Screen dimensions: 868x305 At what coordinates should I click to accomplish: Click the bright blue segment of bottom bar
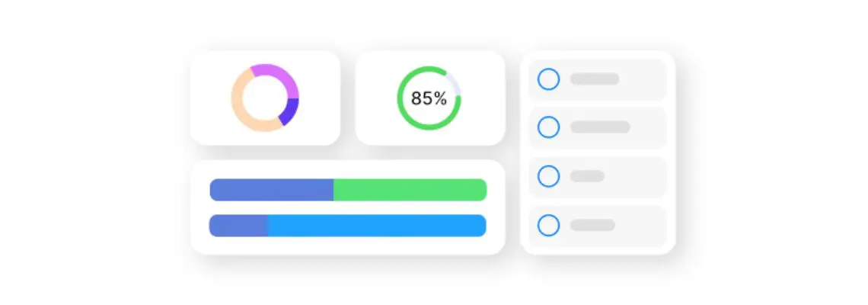click(x=377, y=226)
